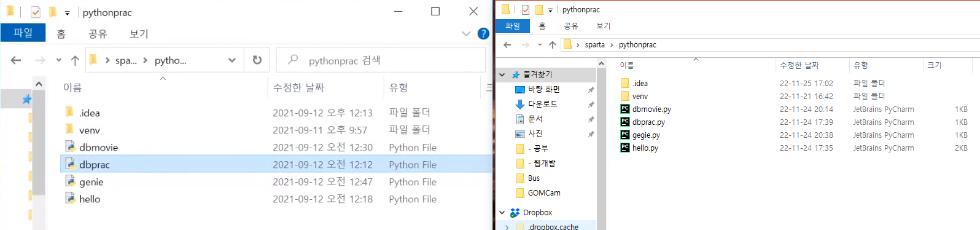The height and width of the screenshot is (230, 980).
Task: Open the 보기 tab in right window
Action: point(604,26)
